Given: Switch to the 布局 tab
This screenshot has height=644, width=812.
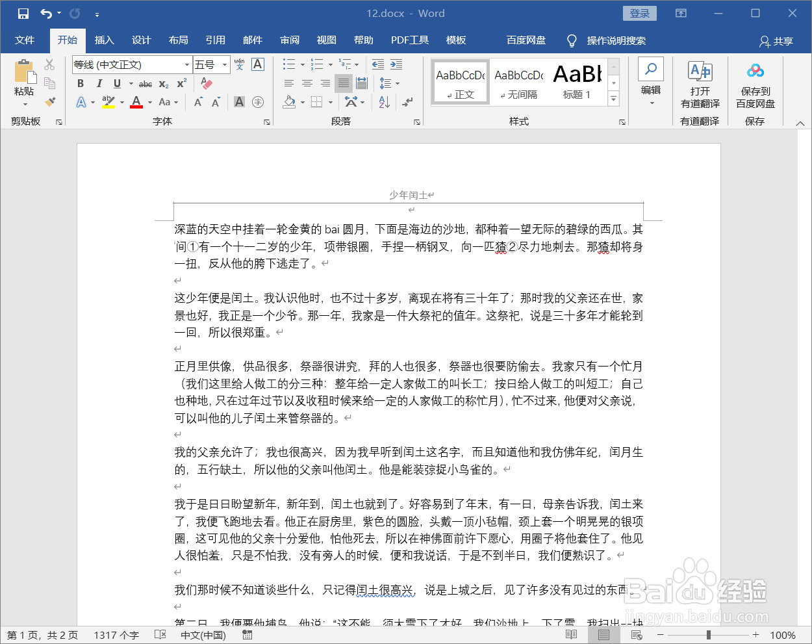Looking at the screenshot, I should coord(178,40).
